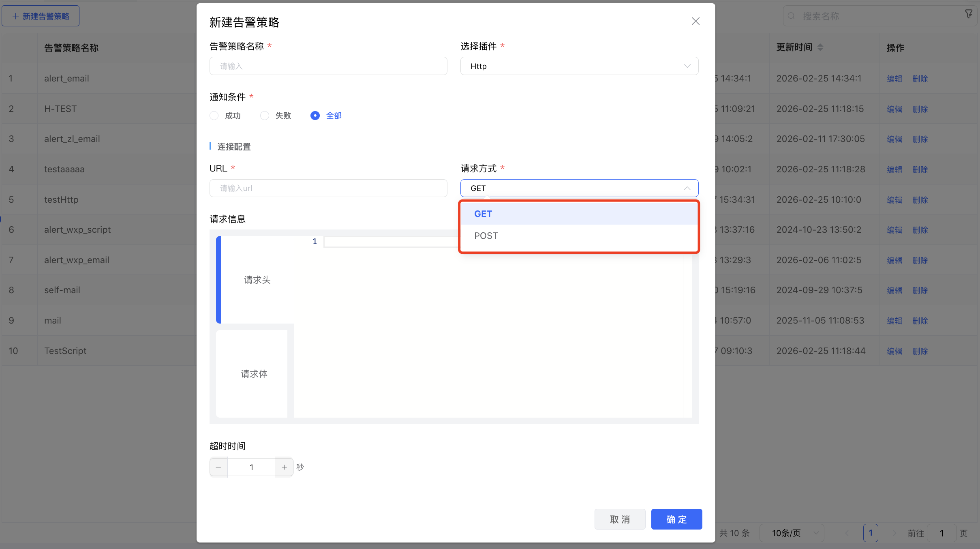Image resolution: width=980 pixels, height=549 pixels.
Task: Switch to the 请求头 tab
Action: pos(257,280)
